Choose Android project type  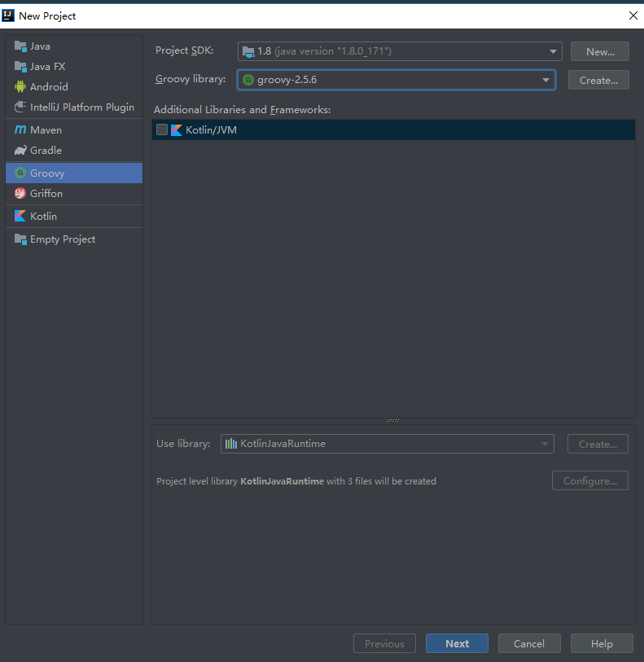tap(74, 86)
